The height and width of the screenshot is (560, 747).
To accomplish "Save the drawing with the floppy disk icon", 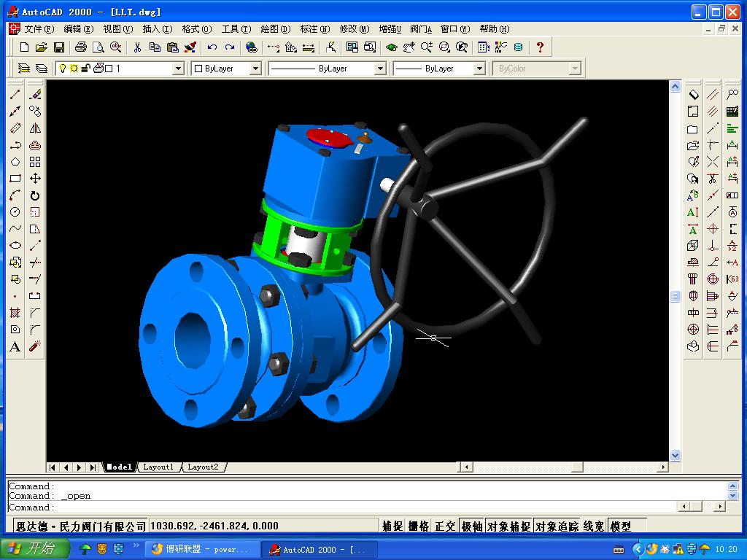I will point(59,47).
